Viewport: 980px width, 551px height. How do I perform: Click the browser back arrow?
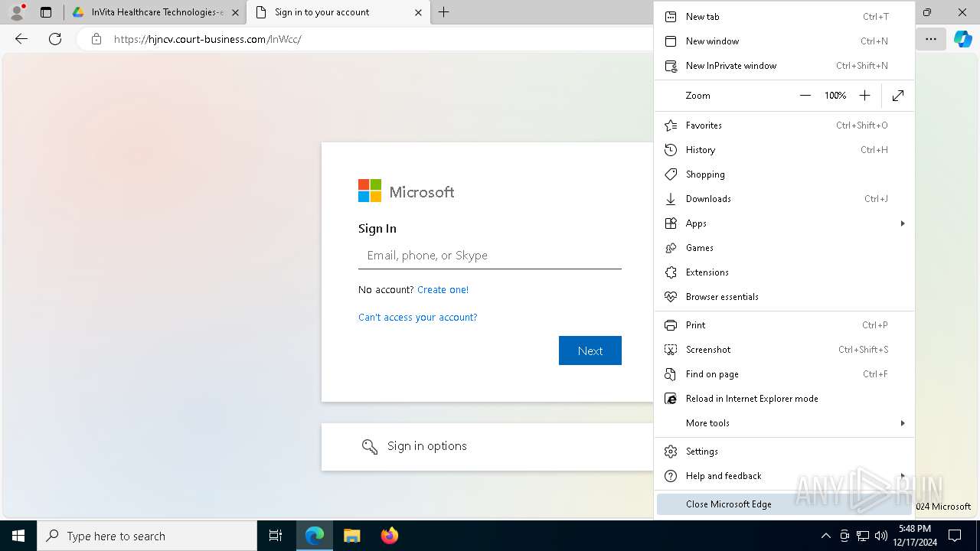(x=21, y=39)
